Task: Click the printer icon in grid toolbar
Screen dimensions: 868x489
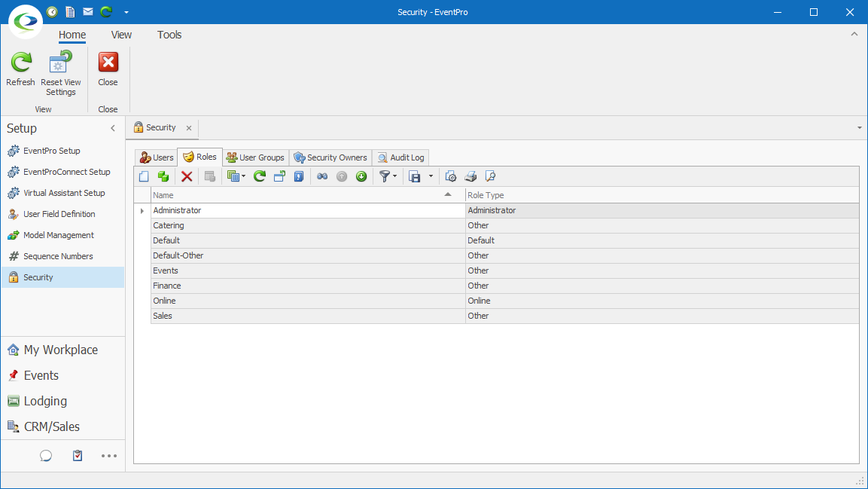Action: point(471,176)
